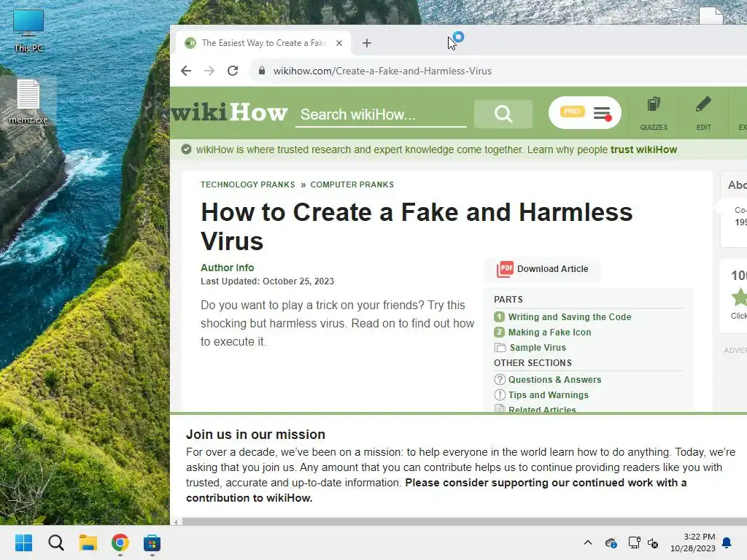
Task: Open the Author Info link
Action: pyautogui.click(x=228, y=268)
